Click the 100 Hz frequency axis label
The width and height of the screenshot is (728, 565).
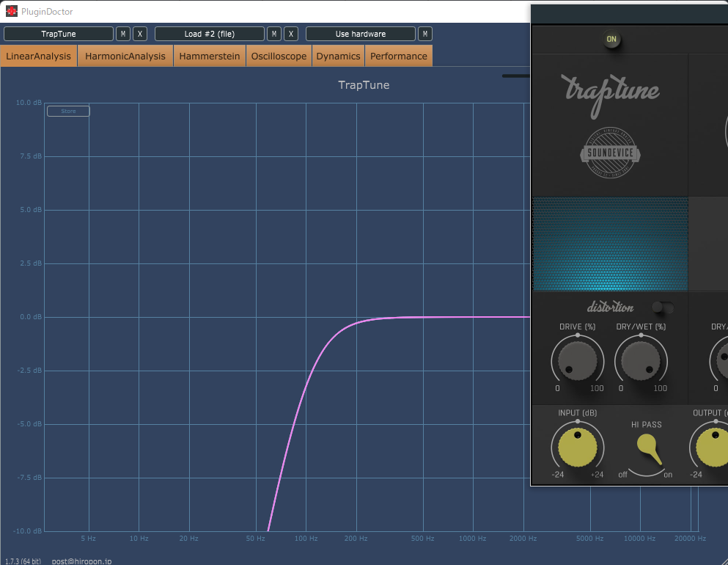[x=306, y=539]
